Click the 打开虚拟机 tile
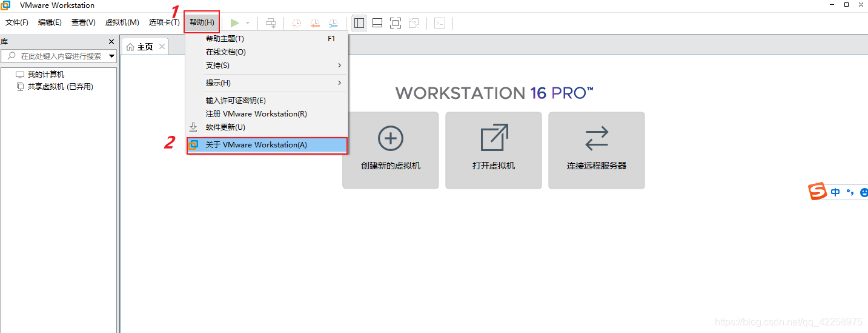This screenshot has width=868, height=333. tap(494, 150)
